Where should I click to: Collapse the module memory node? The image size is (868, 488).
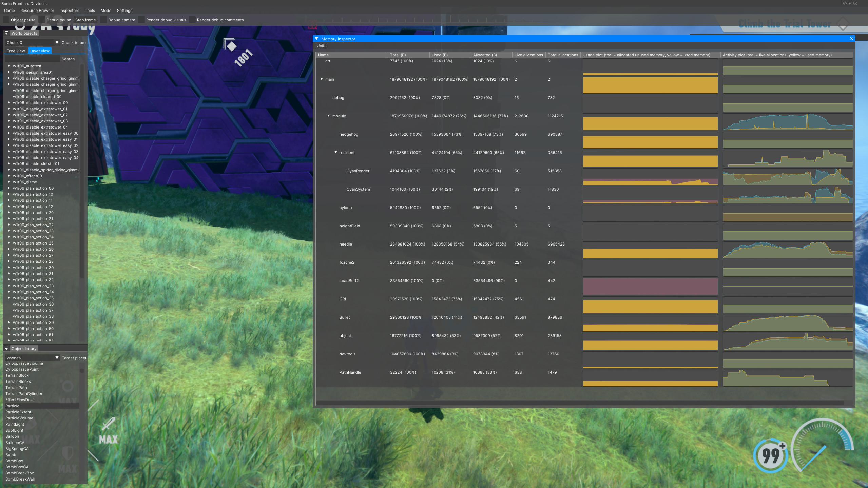[329, 116]
